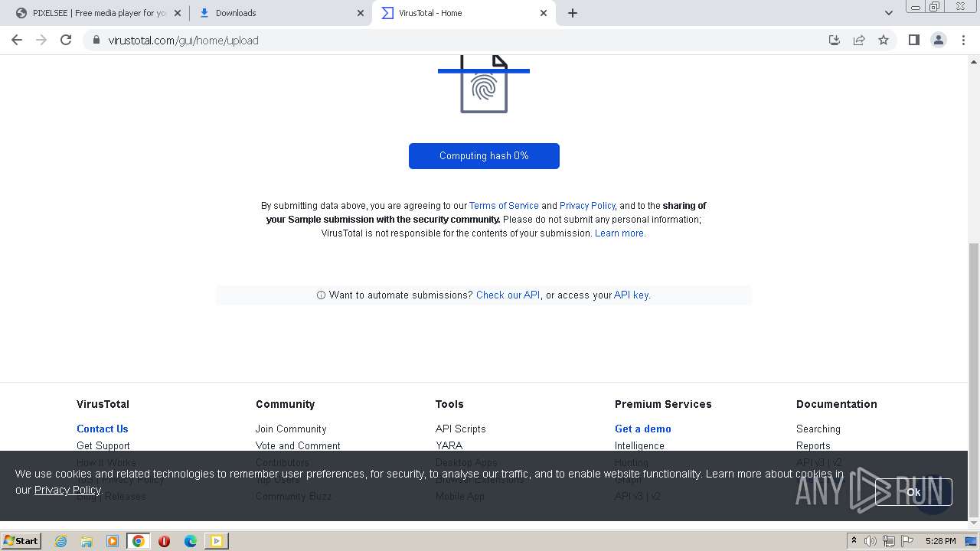Launch Internet Explorer from taskbar
The image size is (980, 551).
pyautogui.click(x=60, y=541)
